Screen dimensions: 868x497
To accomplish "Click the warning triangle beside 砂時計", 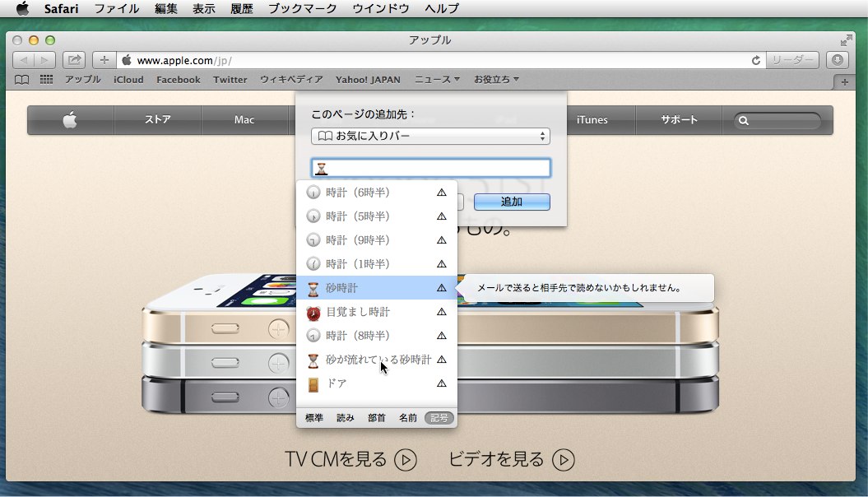I will click(x=441, y=288).
